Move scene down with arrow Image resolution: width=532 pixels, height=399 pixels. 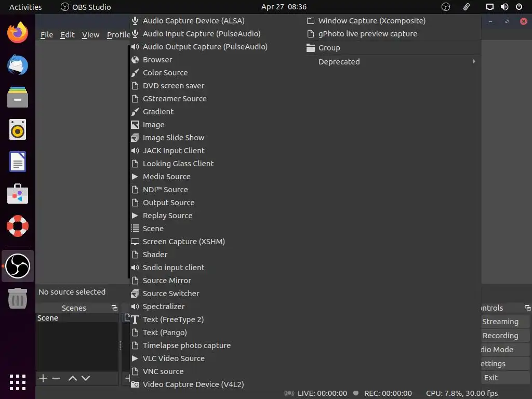click(x=86, y=378)
